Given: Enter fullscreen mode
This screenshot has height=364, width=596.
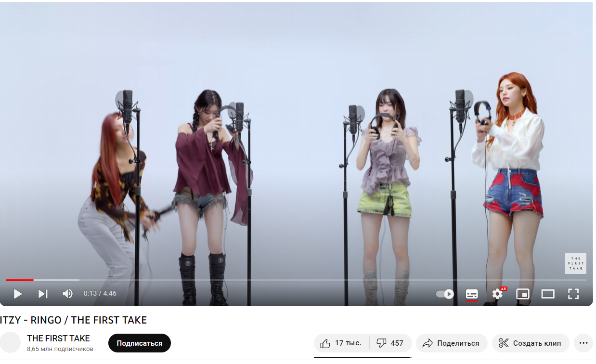Looking at the screenshot, I should pyautogui.click(x=573, y=294).
